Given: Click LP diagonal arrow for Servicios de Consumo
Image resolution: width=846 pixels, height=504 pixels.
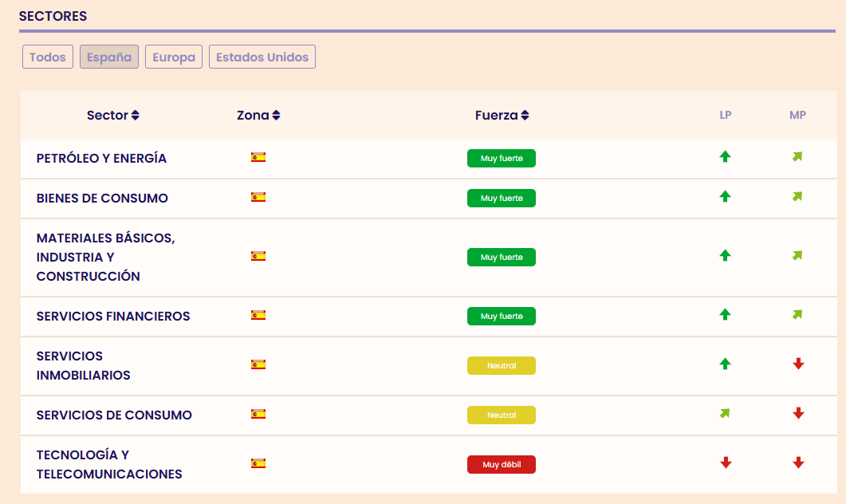Looking at the screenshot, I should point(725,413).
